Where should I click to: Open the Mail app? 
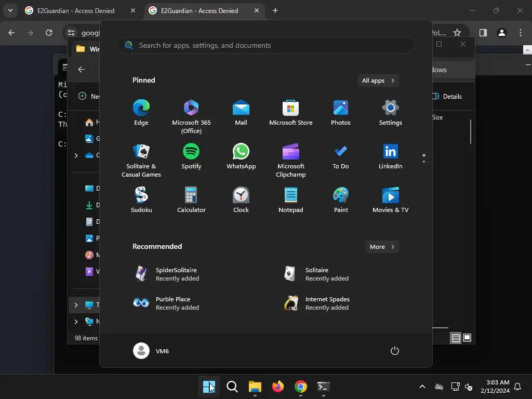point(241,113)
